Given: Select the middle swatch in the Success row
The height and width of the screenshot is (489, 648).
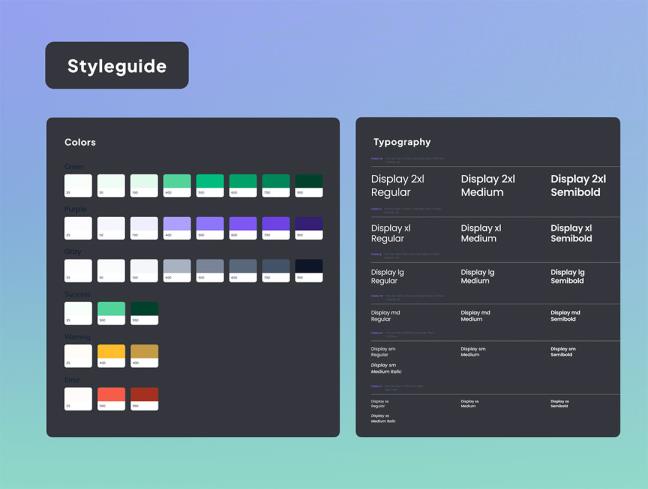Looking at the screenshot, I should (111, 313).
